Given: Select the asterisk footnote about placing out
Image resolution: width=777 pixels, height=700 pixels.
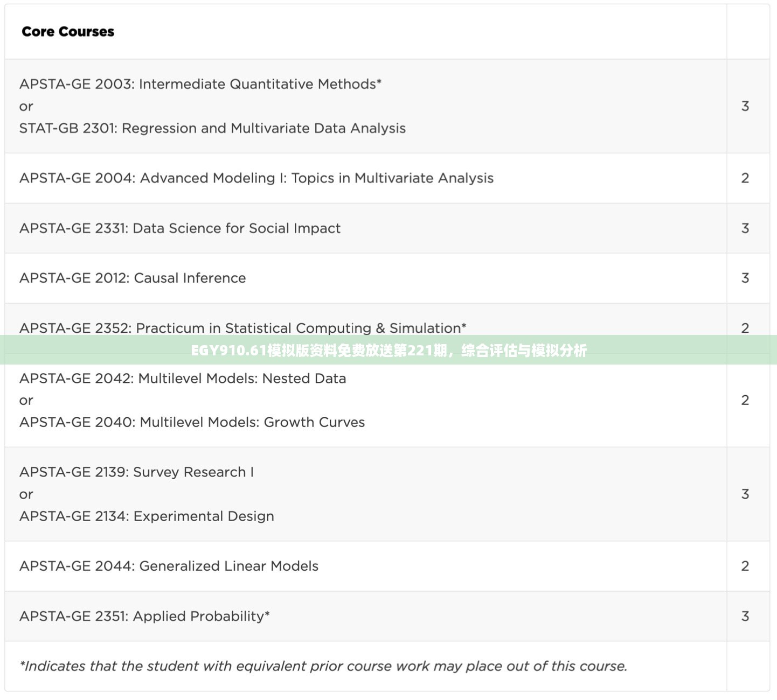Looking at the screenshot, I should 323,666.
